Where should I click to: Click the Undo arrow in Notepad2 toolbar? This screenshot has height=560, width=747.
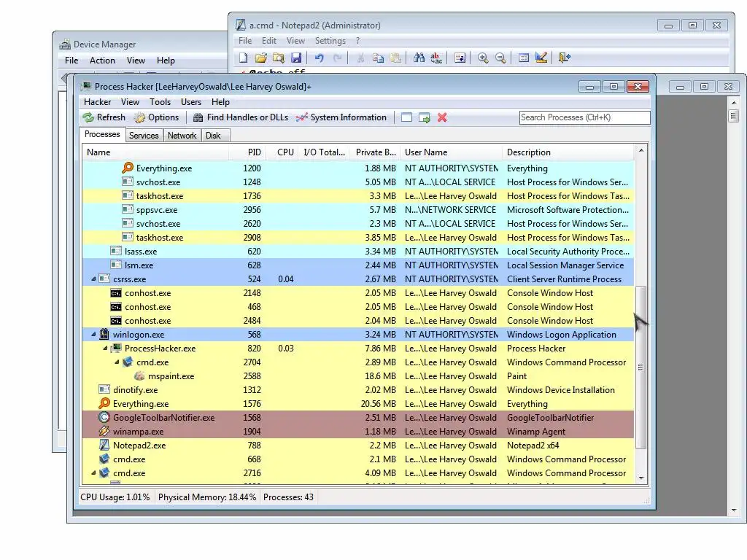pyautogui.click(x=320, y=58)
